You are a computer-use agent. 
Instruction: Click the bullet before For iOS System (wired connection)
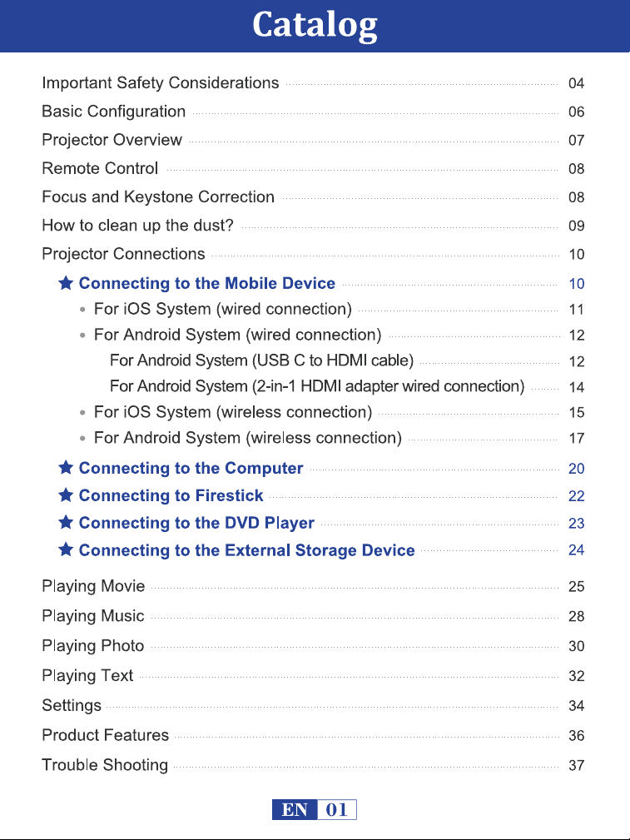coord(82,310)
